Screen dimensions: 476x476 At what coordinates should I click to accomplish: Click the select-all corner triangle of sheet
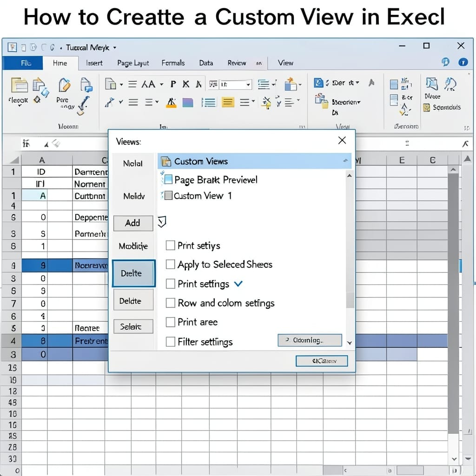point(13,160)
